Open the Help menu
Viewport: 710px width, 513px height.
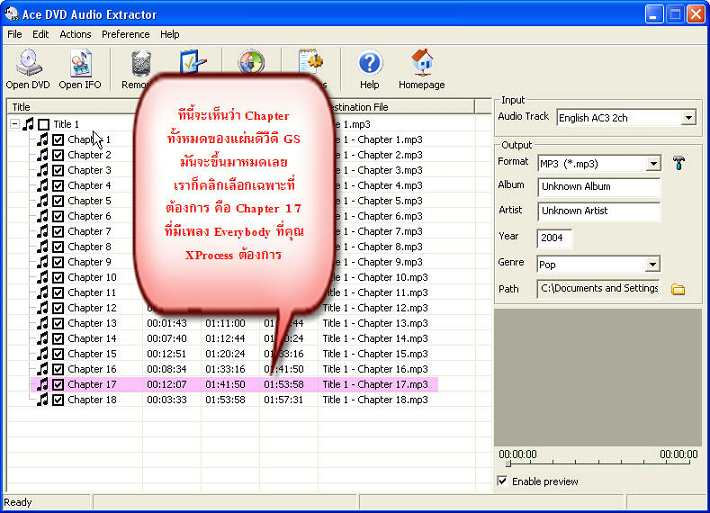click(169, 34)
